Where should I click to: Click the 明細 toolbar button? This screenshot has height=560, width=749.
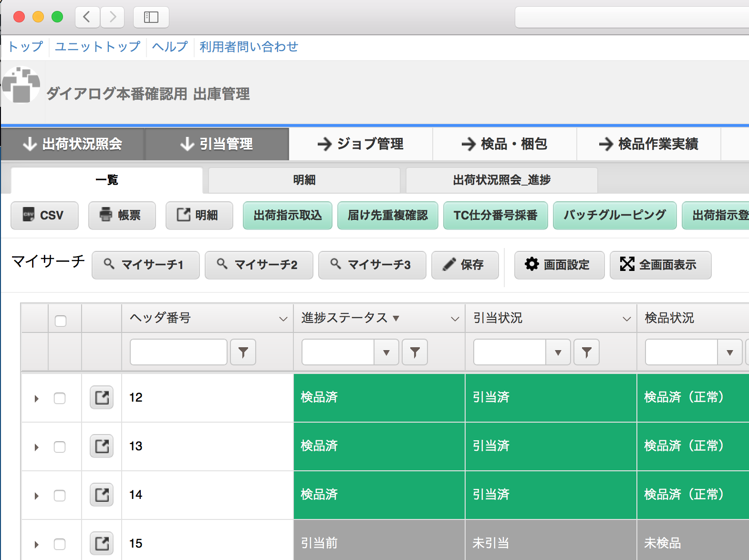(x=199, y=216)
